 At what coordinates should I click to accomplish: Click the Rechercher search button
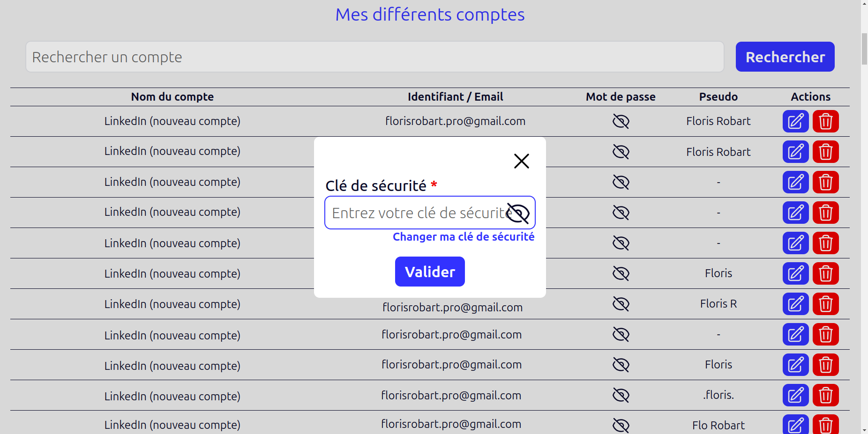pos(785,57)
